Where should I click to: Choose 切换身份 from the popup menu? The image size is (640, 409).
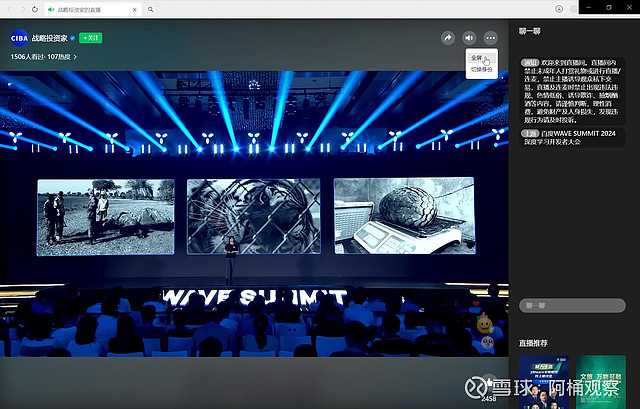tap(482, 70)
